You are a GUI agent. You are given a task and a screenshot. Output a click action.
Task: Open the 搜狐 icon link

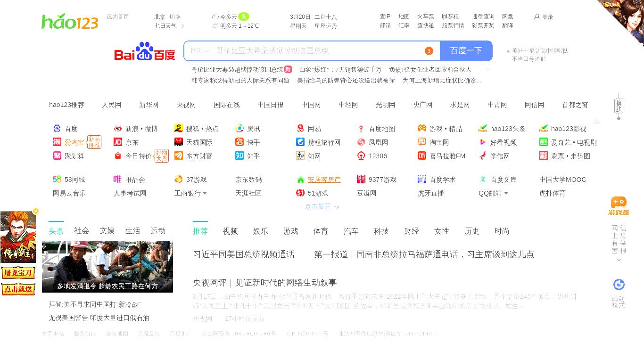click(x=179, y=129)
